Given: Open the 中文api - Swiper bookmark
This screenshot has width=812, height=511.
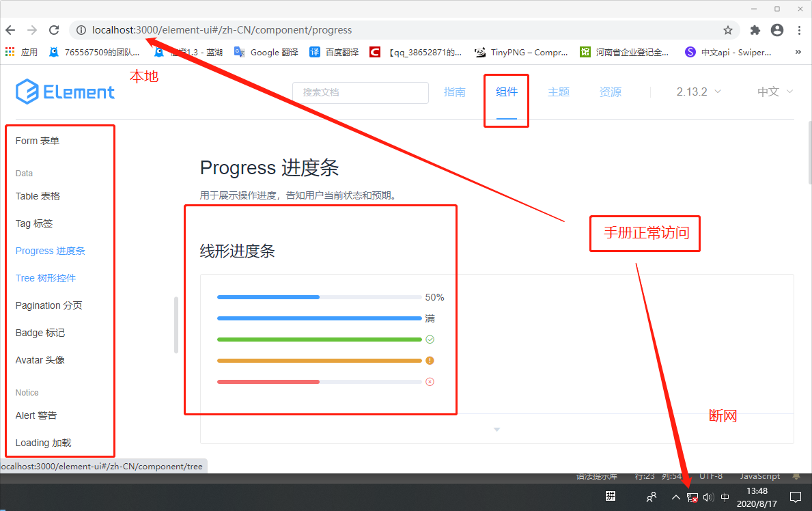Looking at the screenshot, I should tap(727, 52).
